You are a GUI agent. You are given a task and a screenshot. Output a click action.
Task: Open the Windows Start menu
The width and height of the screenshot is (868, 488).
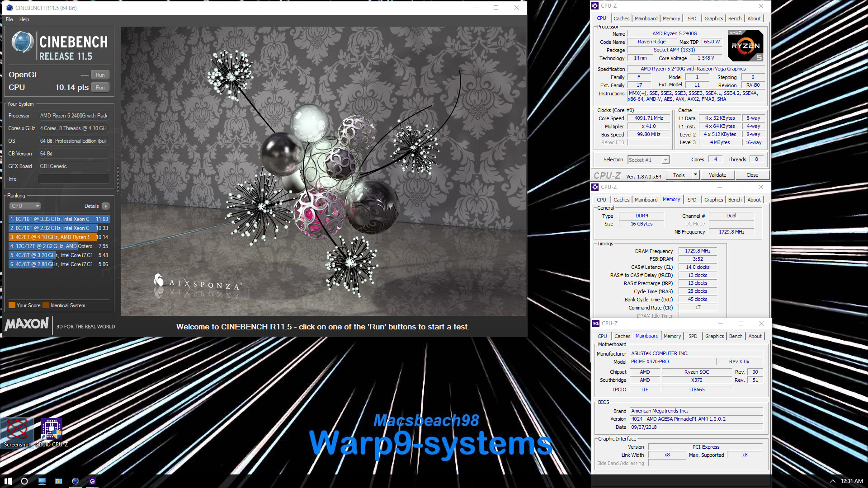click(8, 481)
